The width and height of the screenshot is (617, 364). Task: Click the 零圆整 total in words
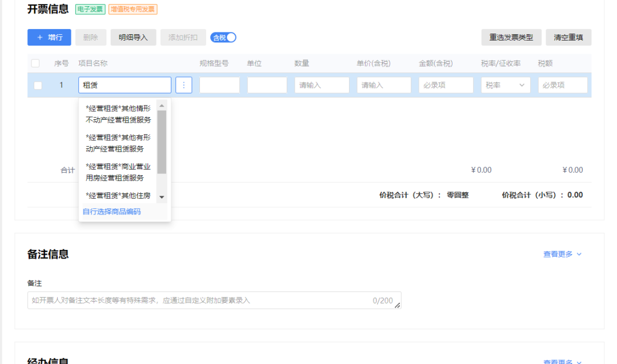pyautogui.click(x=458, y=195)
